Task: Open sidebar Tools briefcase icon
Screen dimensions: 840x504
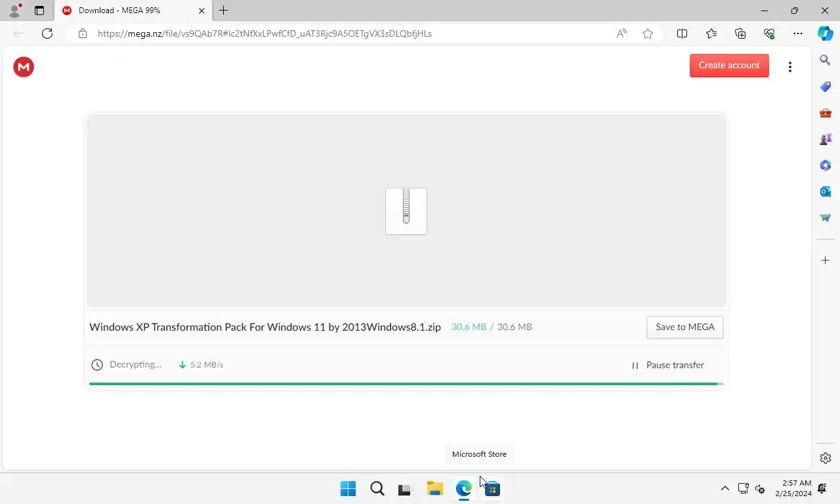Action: click(x=826, y=113)
